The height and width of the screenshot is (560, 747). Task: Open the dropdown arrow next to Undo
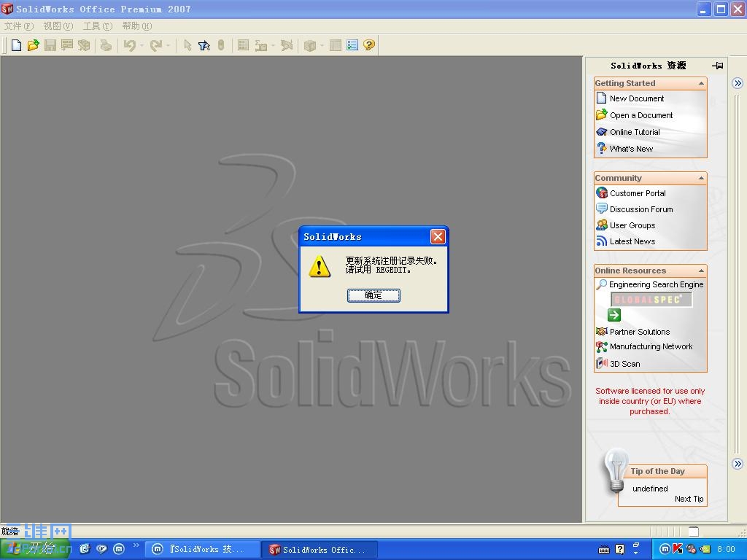142,45
